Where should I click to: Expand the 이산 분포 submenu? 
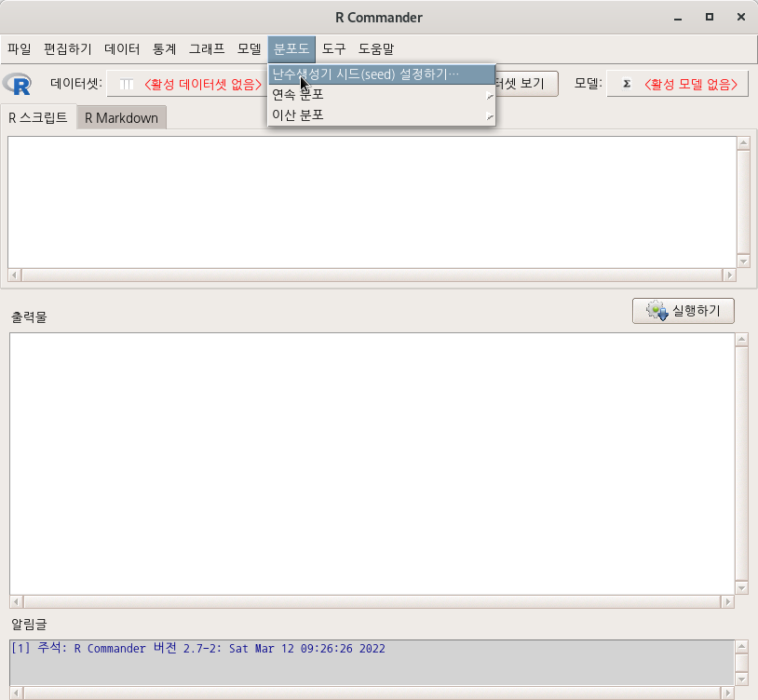382,115
